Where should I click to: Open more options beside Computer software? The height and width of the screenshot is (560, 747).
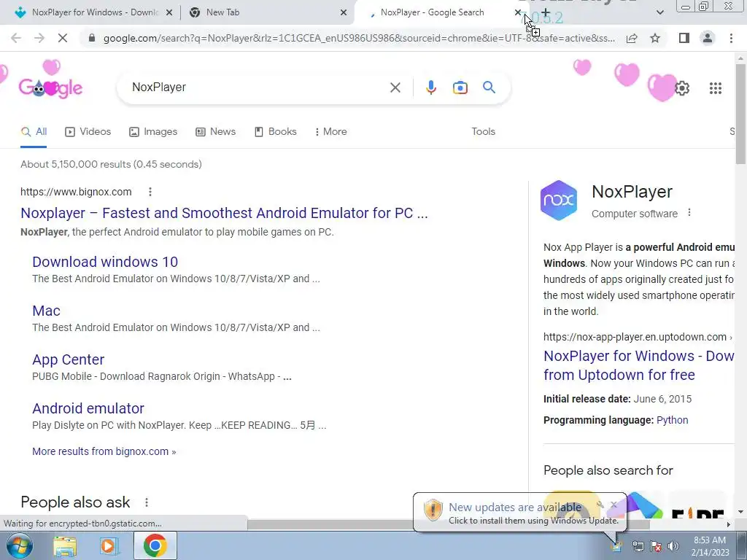tap(689, 213)
